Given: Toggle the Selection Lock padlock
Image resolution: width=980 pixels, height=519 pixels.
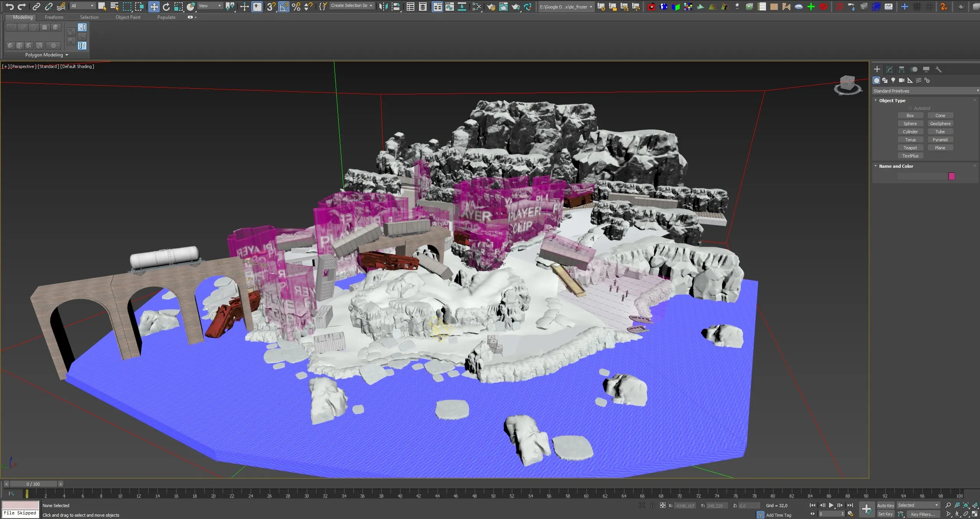Looking at the screenshot, I should 652,506.
